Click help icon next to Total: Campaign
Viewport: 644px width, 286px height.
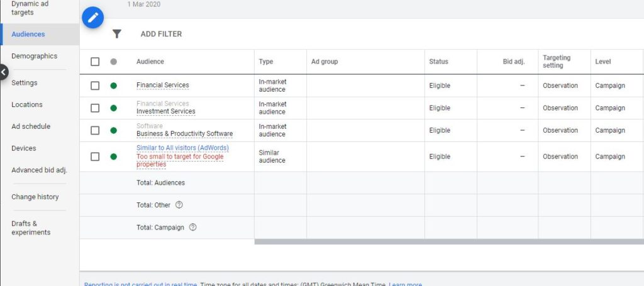coord(192,228)
